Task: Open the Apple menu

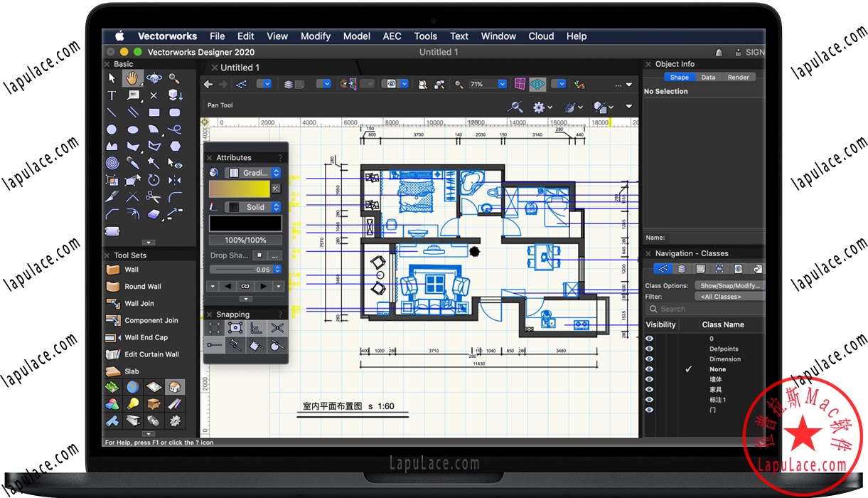Action: 119,36
